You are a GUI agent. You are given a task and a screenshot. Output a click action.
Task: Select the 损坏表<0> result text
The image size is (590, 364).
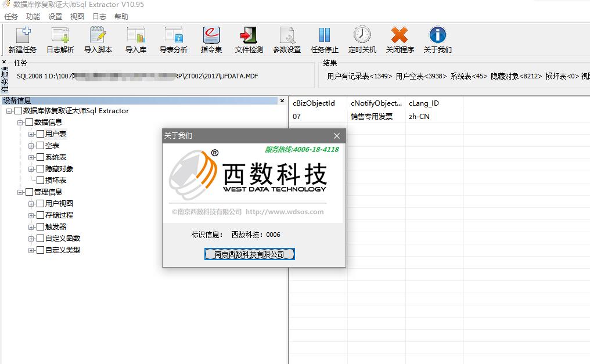pos(562,76)
